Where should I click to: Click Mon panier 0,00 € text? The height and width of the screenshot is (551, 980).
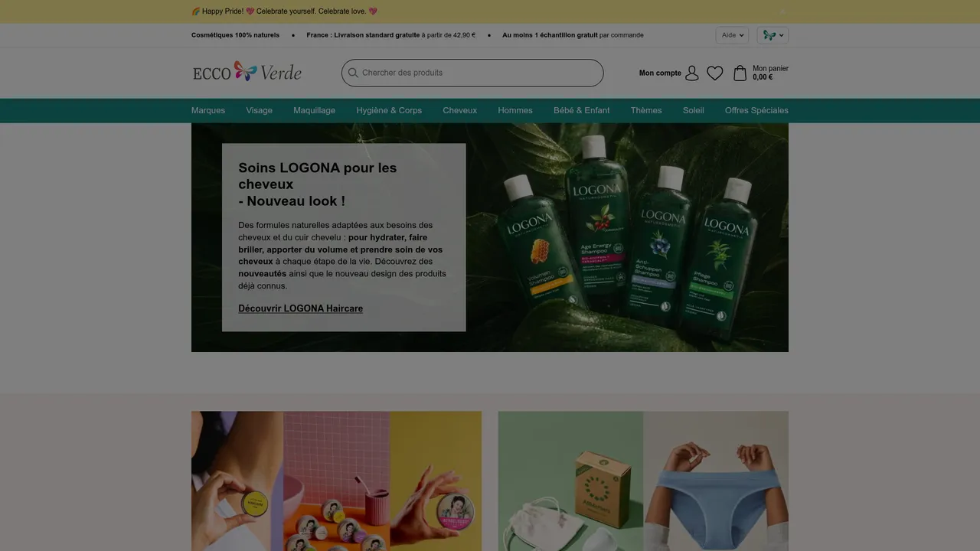click(770, 73)
